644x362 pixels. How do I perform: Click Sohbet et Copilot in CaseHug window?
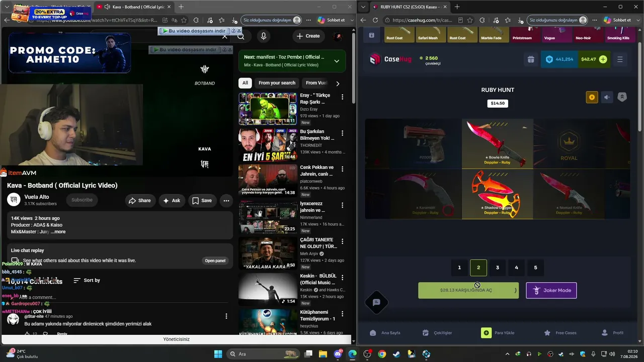(x=617, y=20)
